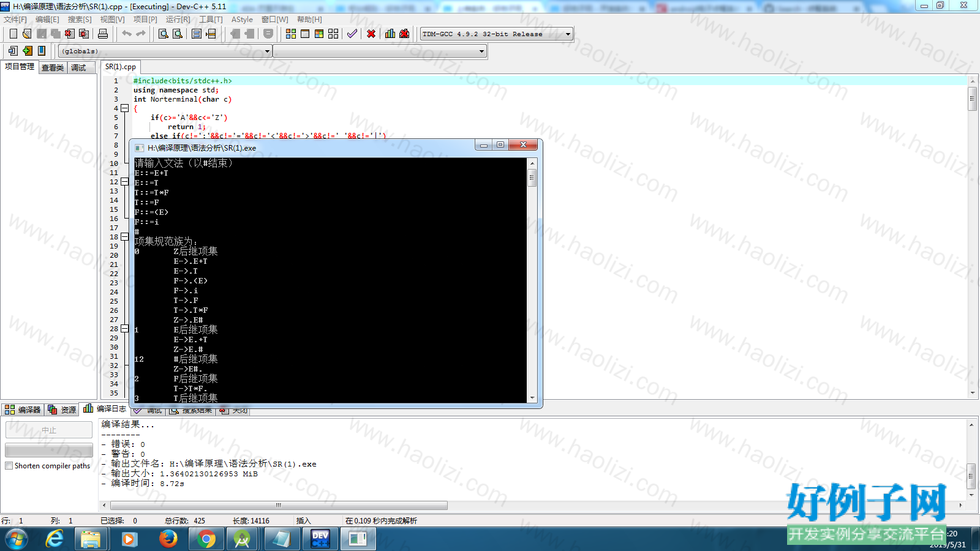The height and width of the screenshot is (551, 980).
Task: Open the empty function list dropdown
Action: 380,51
